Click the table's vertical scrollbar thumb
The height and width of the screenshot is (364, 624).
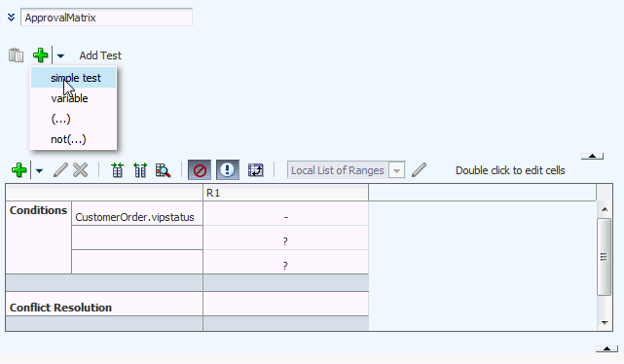(605, 257)
